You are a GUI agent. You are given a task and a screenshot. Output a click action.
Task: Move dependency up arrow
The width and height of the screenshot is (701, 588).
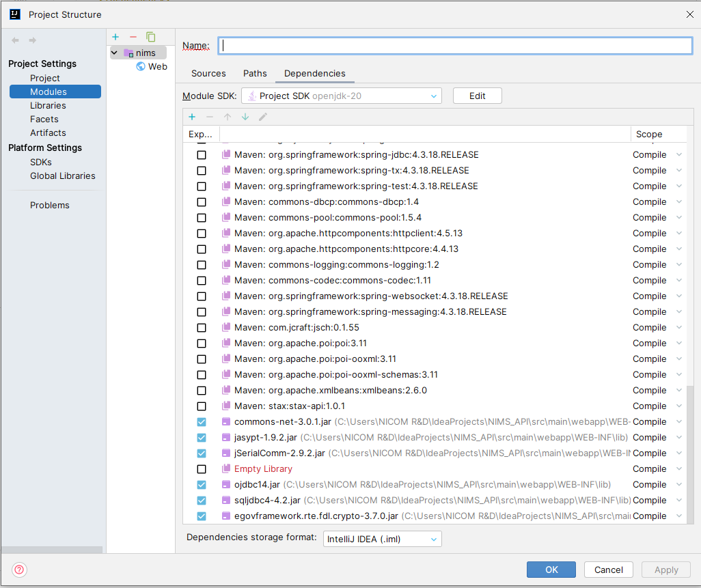click(x=228, y=117)
